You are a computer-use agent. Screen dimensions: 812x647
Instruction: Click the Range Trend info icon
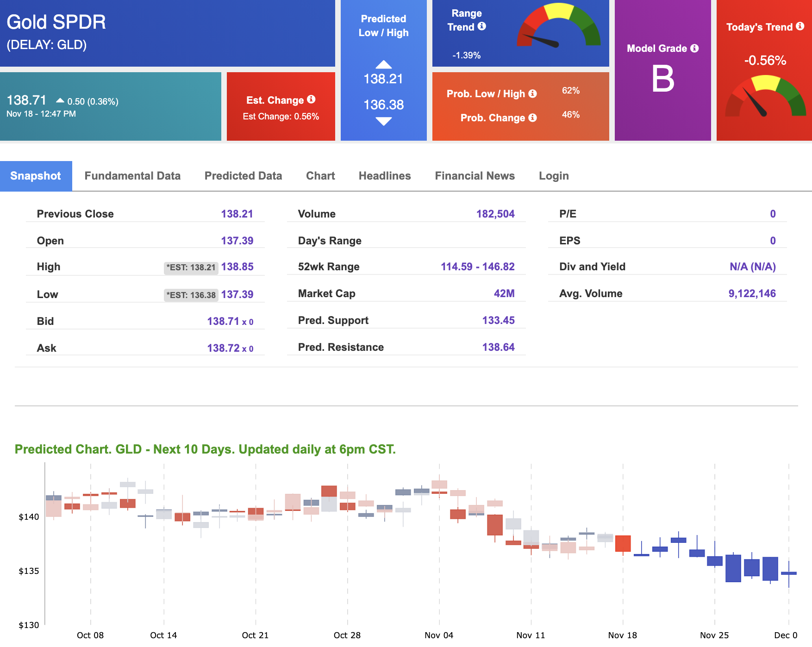(x=482, y=26)
